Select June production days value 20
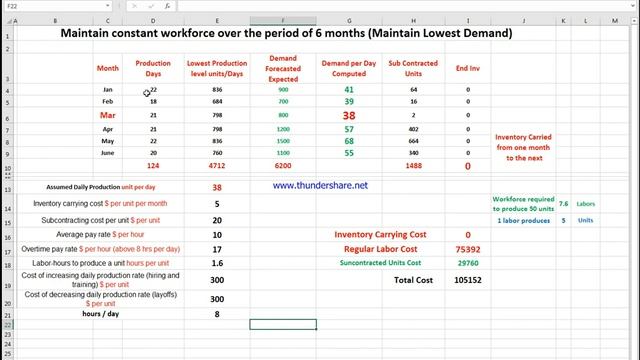 153,153
